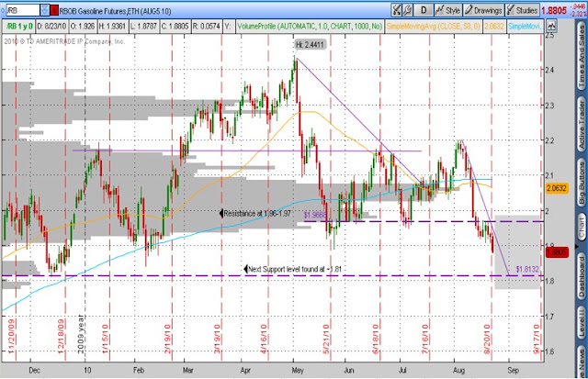This screenshot has height=379, width=588.
Task: Select the 'Resistance at 1.96-1.97' annotation
Action: (255, 214)
